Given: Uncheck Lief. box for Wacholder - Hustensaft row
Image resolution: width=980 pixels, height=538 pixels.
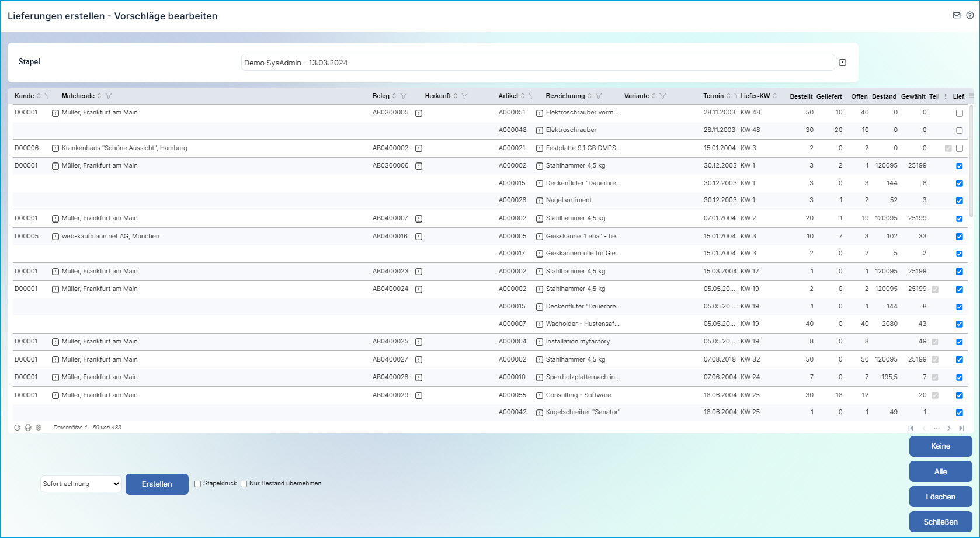Looking at the screenshot, I should [960, 324].
